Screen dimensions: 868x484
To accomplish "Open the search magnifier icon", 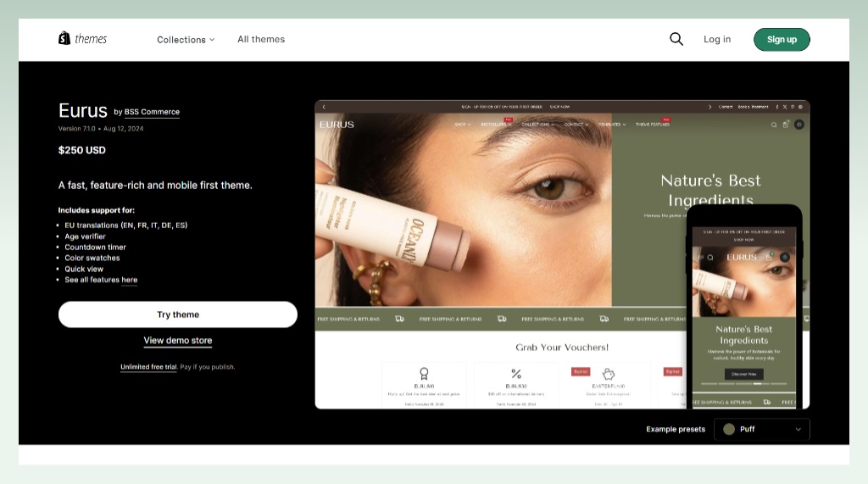I will 676,39.
